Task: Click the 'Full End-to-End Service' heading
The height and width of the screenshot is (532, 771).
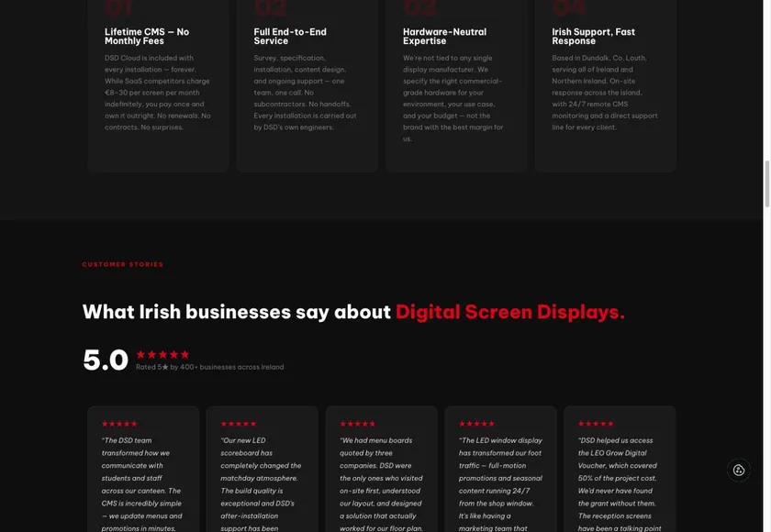Action: [290, 37]
